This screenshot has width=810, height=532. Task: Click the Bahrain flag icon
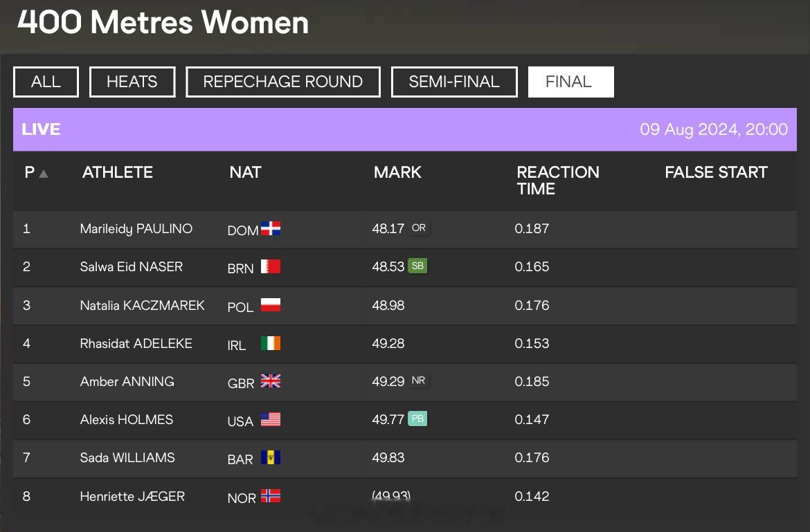click(270, 266)
